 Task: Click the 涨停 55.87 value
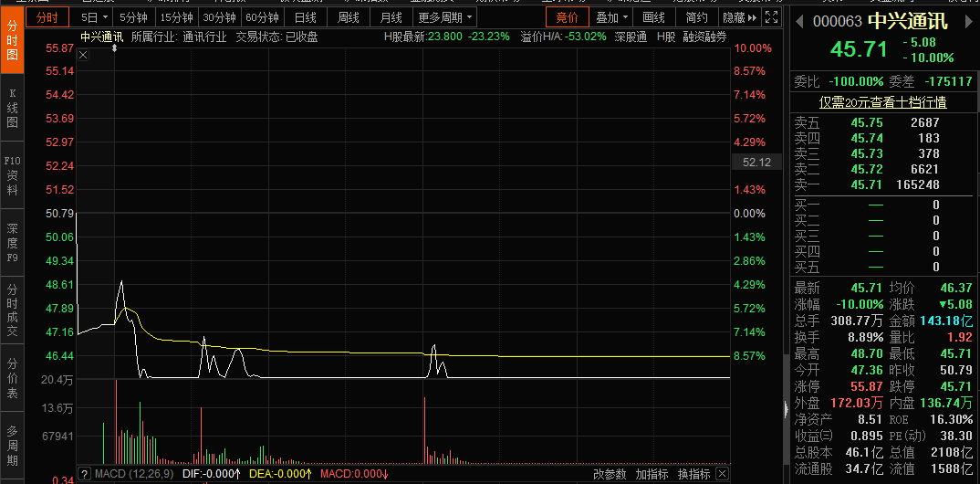pyautogui.click(x=866, y=386)
